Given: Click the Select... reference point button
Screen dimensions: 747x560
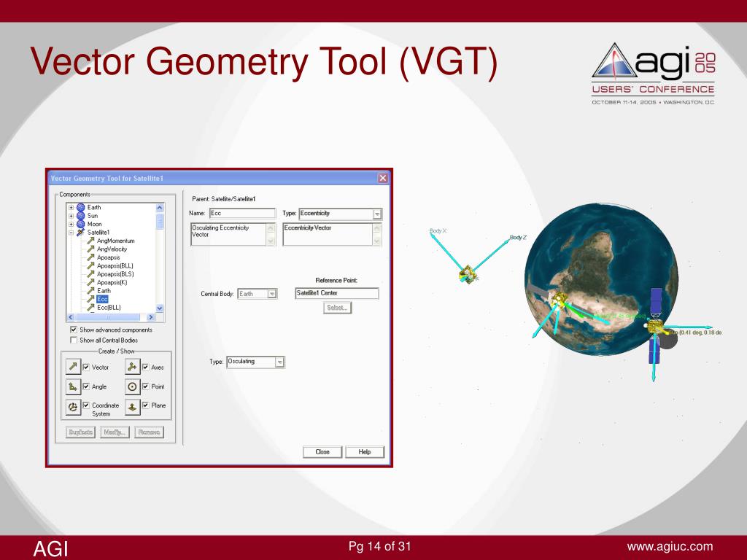Looking at the screenshot, I should (x=337, y=308).
